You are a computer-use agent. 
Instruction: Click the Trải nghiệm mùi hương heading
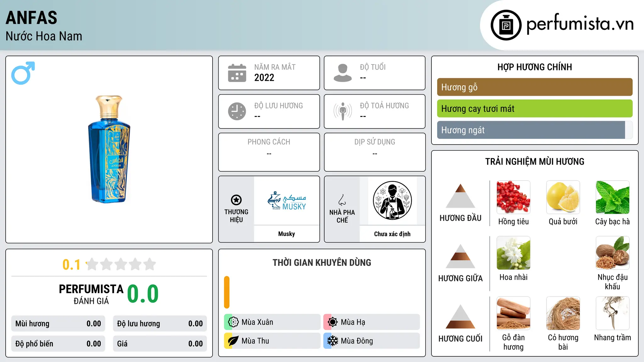point(535,162)
